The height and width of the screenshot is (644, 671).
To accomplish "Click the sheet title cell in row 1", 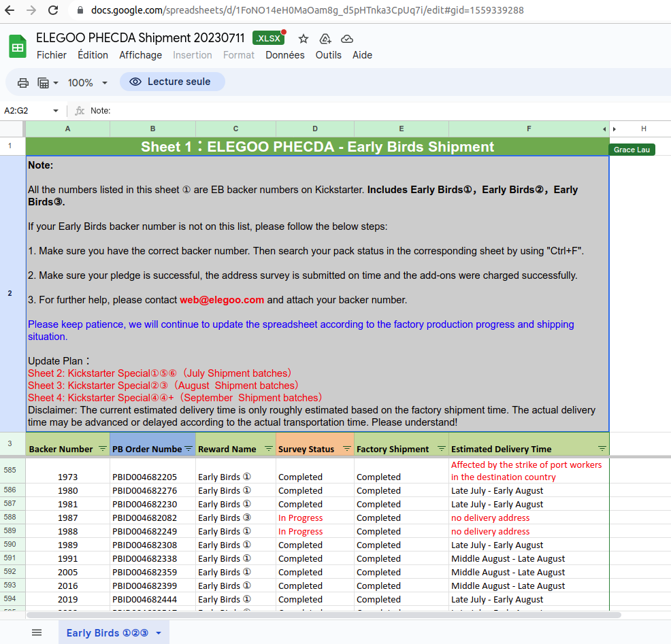I will (317, 147).
